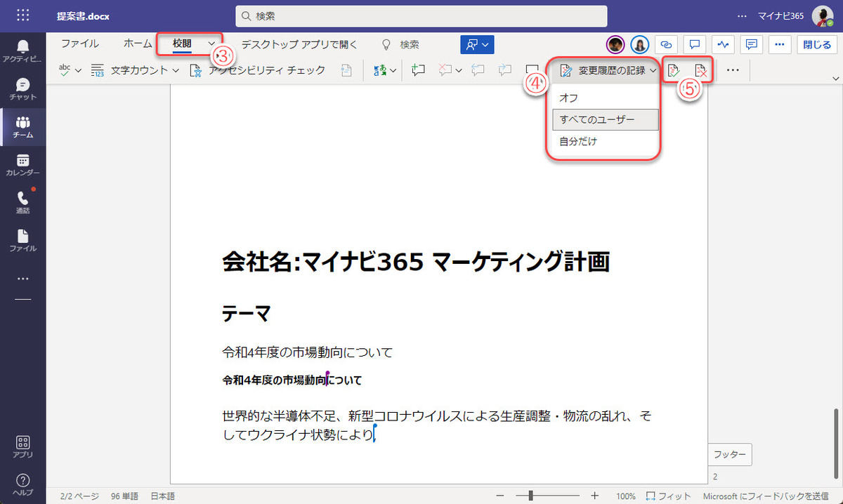Viewport: 843px width, 504px height.
Task: Click the catch up activity icon
Action: pyautogui.click(x=723, y=44)
